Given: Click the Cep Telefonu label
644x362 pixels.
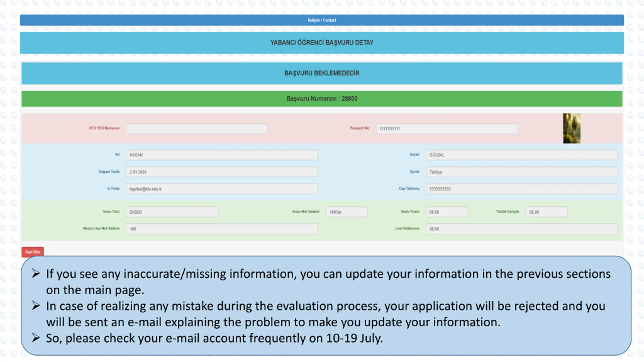Looking at the screenshot, I should click(409, 189).
